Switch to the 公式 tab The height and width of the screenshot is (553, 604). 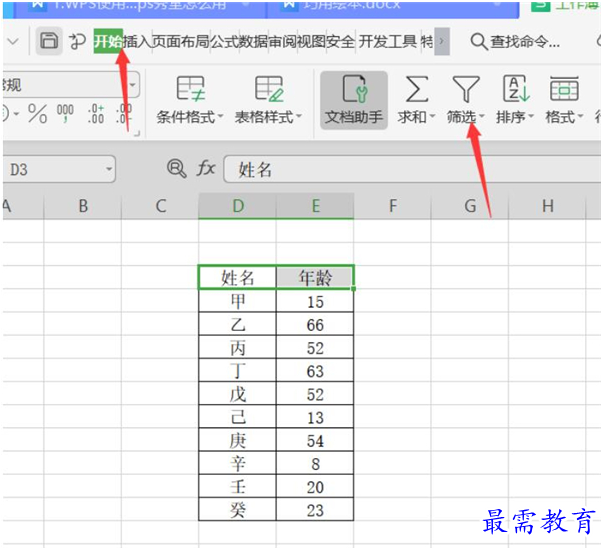(x=224, y=41)
